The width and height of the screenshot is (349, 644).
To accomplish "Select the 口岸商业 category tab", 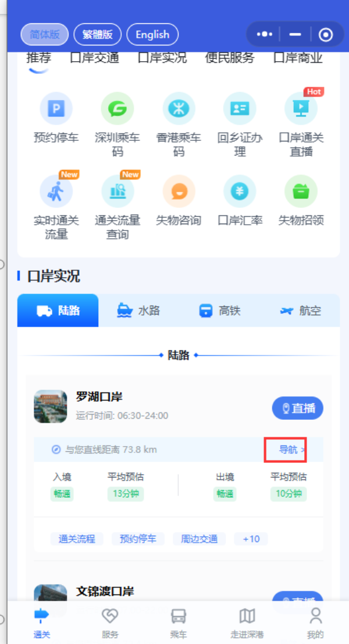I will coord(298,58).
